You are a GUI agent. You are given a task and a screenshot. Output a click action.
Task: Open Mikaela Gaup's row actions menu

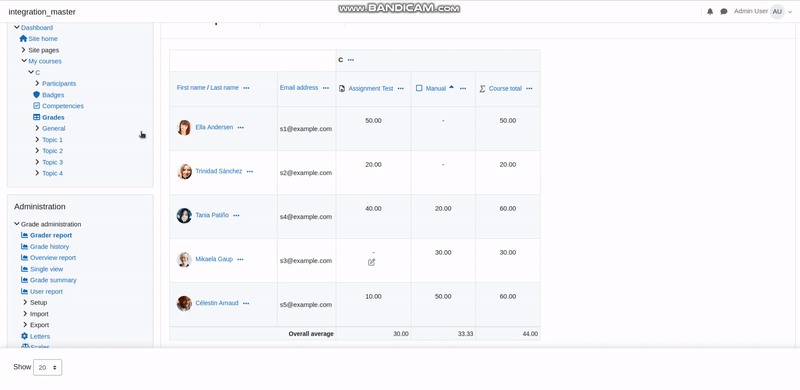pos(240,259)
